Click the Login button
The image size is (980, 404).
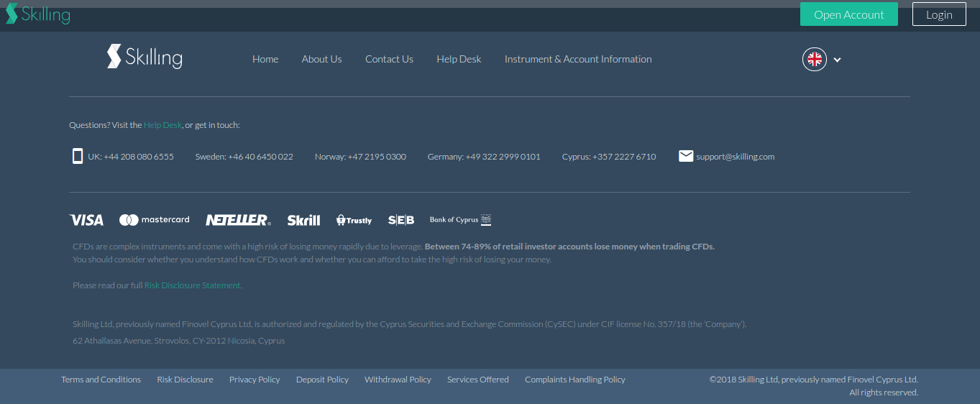[x=939, y=14]
